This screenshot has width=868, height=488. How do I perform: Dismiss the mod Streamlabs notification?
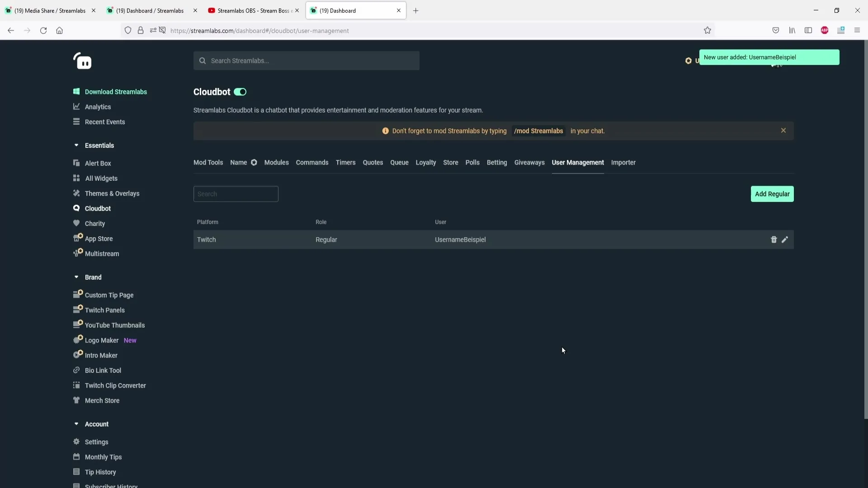tap(783, 131)
